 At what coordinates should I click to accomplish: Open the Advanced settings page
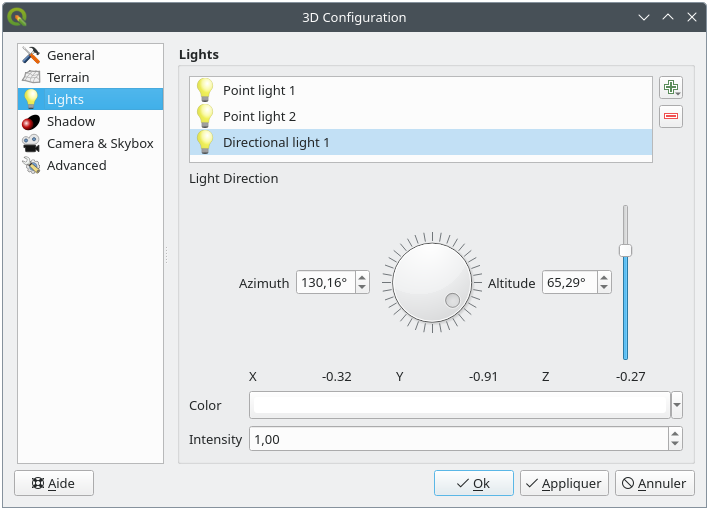click(90, 165)
